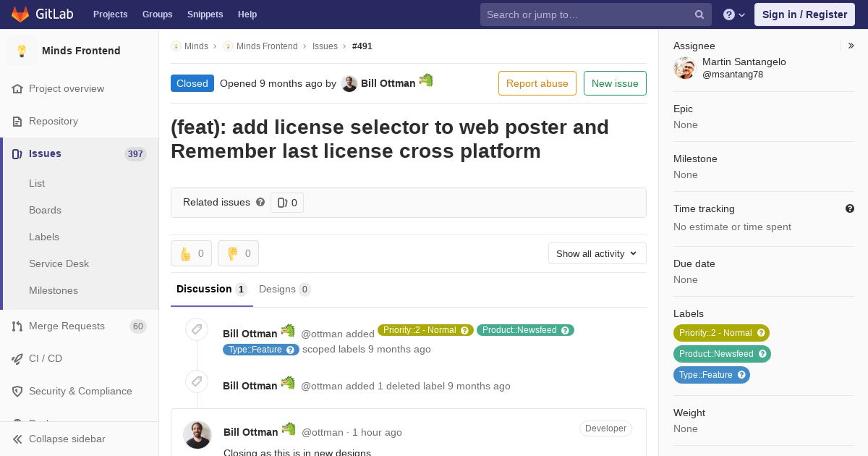Screen dimensions: 868x456
Task: Click the Issues count 397 badge
Action: click(135, 154)
